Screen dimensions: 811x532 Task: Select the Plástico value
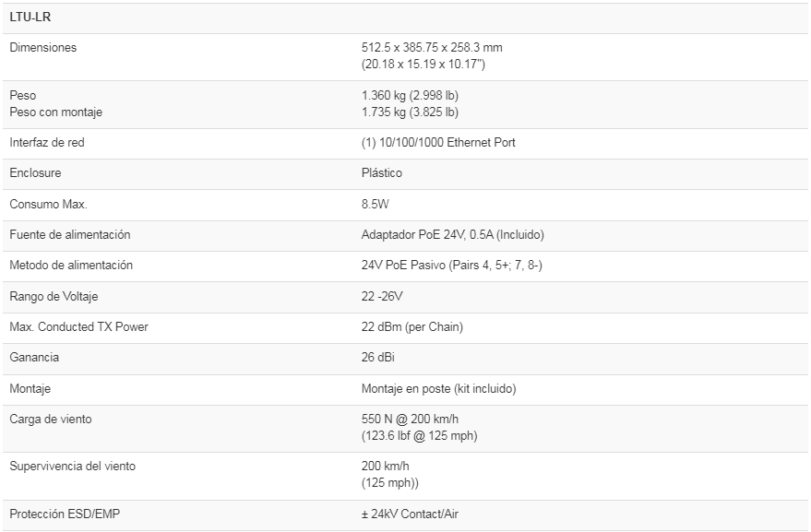382,173
